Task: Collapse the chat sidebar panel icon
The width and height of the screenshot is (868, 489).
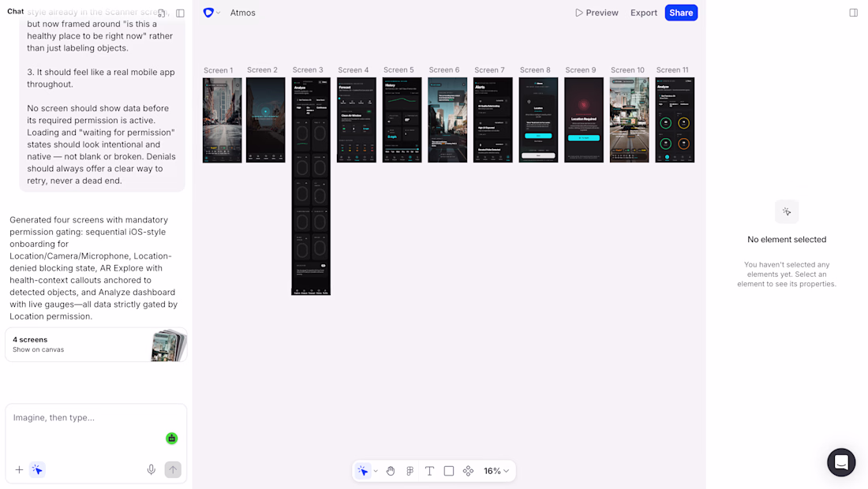Action: 180,13
